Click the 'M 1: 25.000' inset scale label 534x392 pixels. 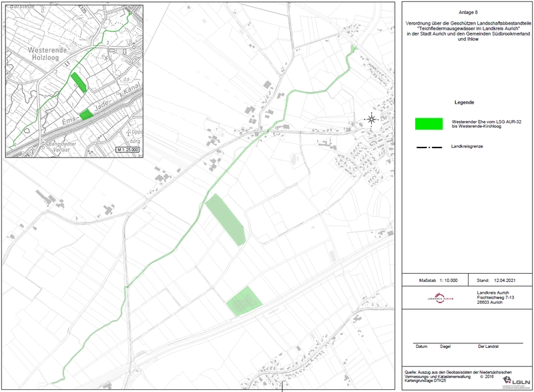click(x=129, y=150)
